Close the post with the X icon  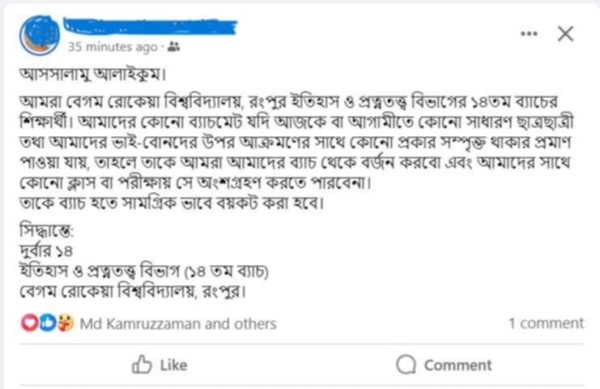565,34
